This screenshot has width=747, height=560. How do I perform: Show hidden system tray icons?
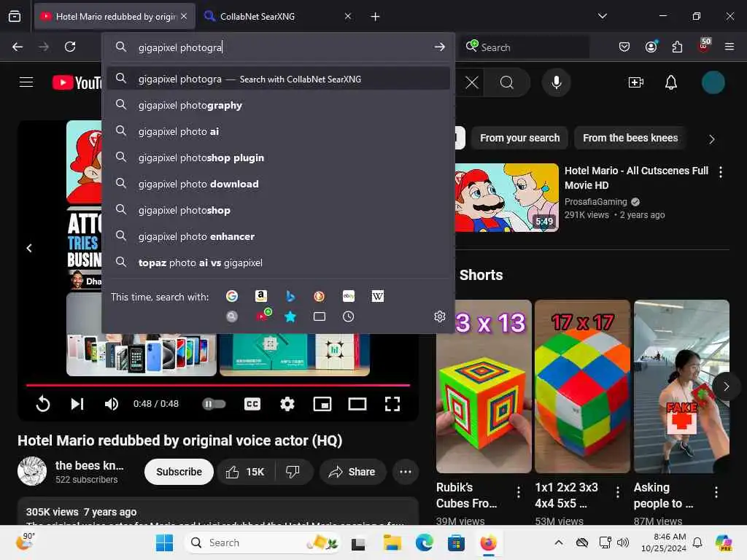(559, 542)
